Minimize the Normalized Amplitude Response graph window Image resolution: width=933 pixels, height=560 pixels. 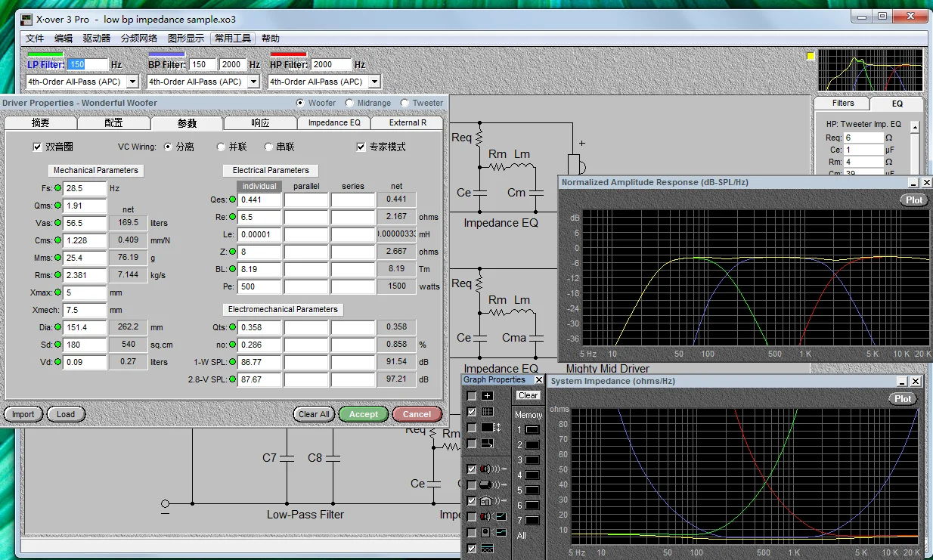[x=913, y=183]
